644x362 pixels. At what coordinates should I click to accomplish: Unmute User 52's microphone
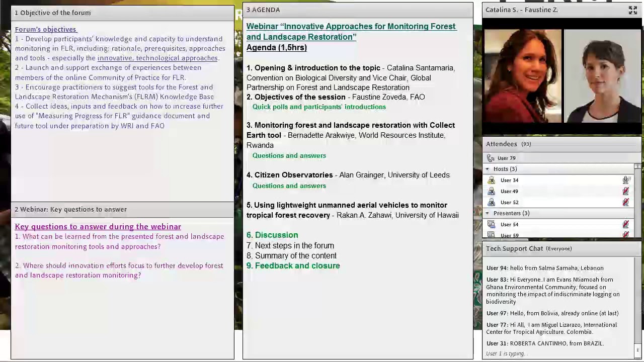click(x=626, y=202)
